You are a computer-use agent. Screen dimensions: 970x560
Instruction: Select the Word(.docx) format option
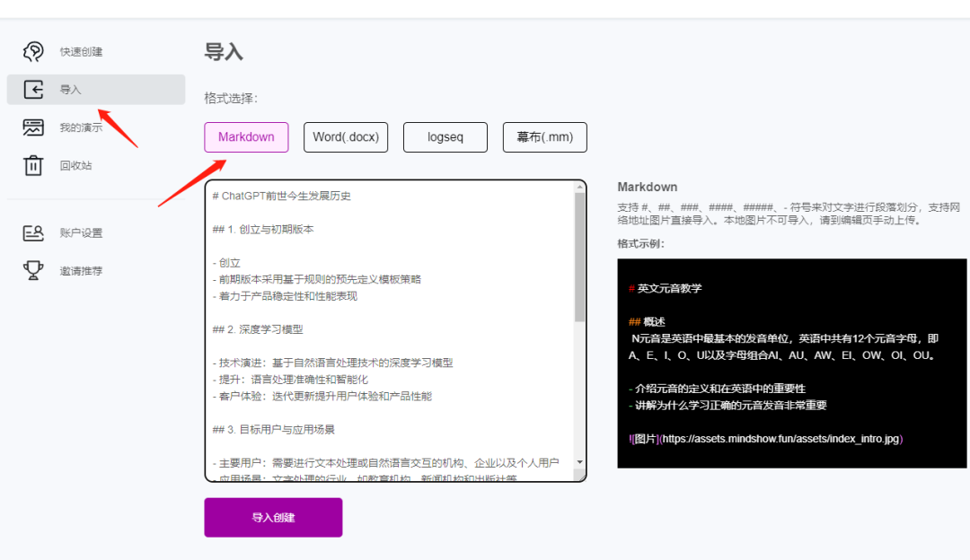[345, 136]
